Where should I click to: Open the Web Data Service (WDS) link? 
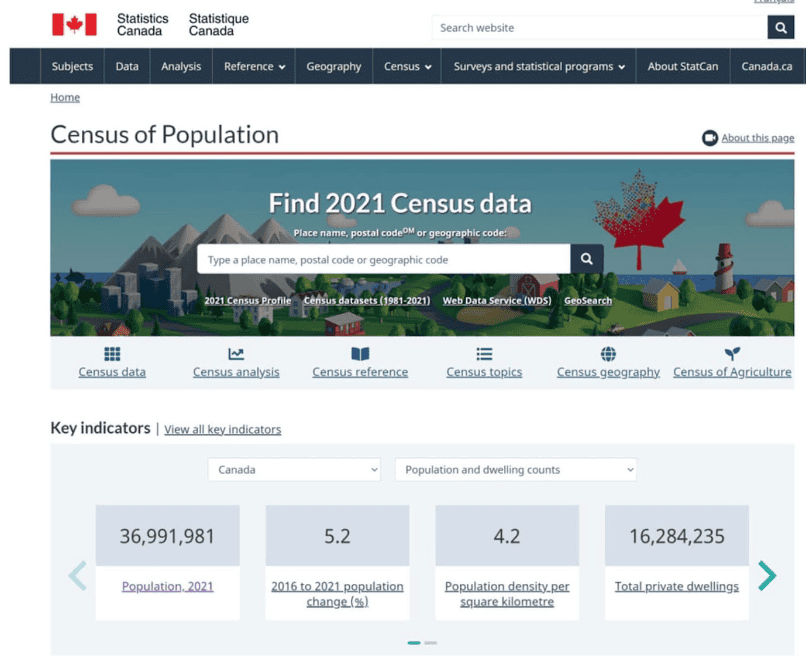point(497,301)
